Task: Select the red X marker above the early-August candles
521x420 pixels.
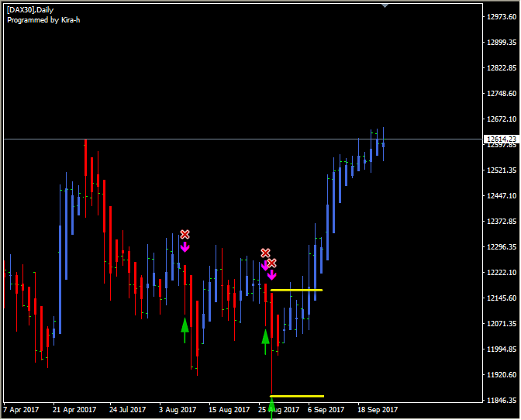Action: 185,234
